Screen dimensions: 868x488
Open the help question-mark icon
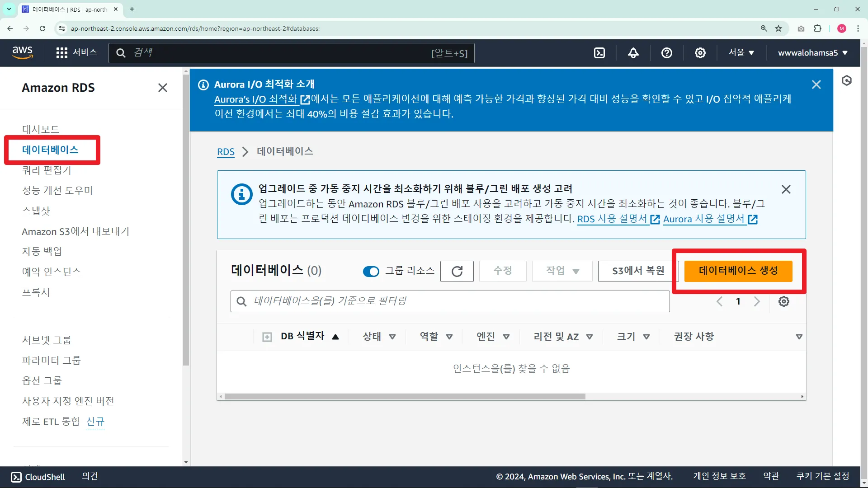click(x=666, y=53)
